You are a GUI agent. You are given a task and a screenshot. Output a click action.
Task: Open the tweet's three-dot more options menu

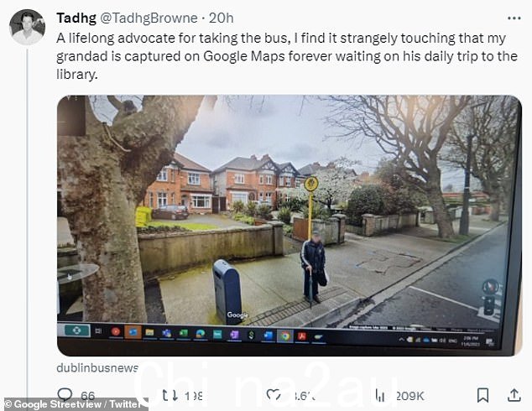[x=514, y=18]
